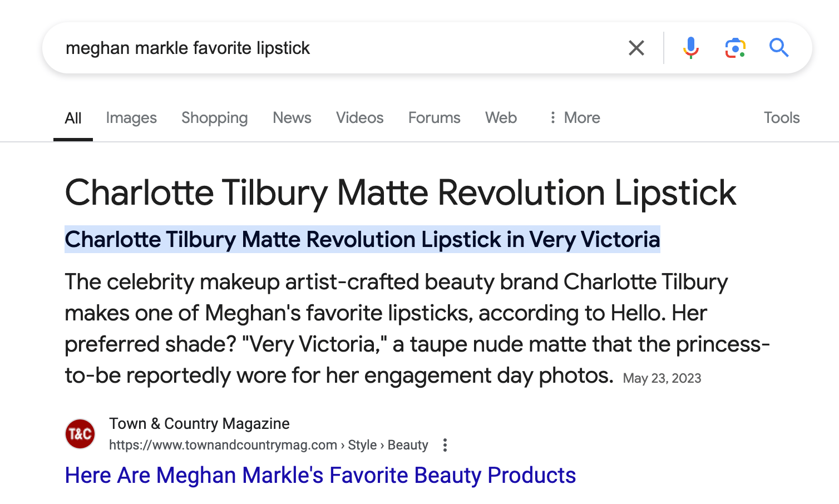Click the 'May 23, 2023' snippet date
The width and height of the screenshot is (839, 504).
point(662,378)
